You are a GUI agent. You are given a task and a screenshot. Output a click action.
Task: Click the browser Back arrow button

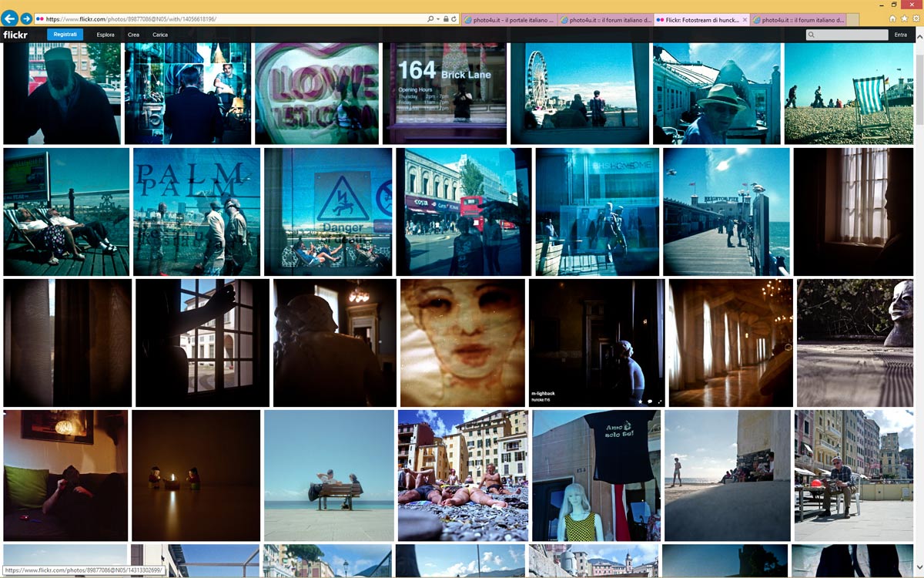click(x=10, y=18)
